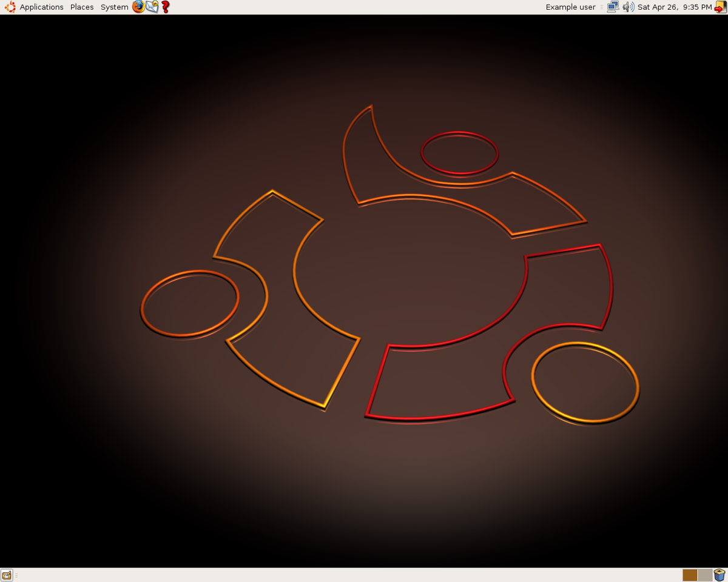
Task: Switch to the active brown workspace
Action: click(690, 575)
